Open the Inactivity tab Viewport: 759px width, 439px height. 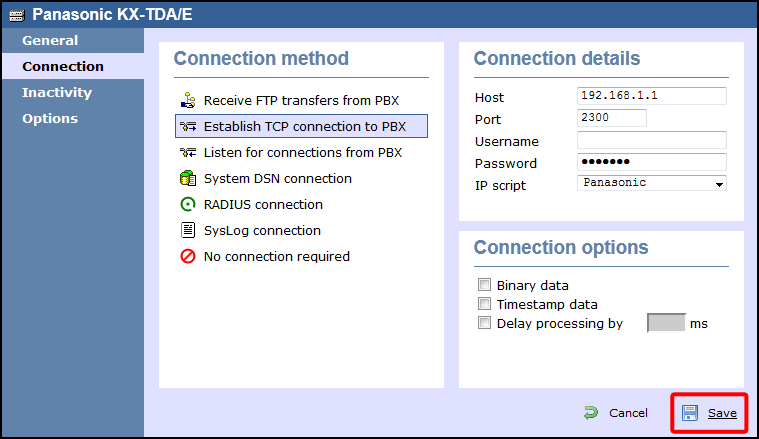pyautogui.click(x=57, y=93)
